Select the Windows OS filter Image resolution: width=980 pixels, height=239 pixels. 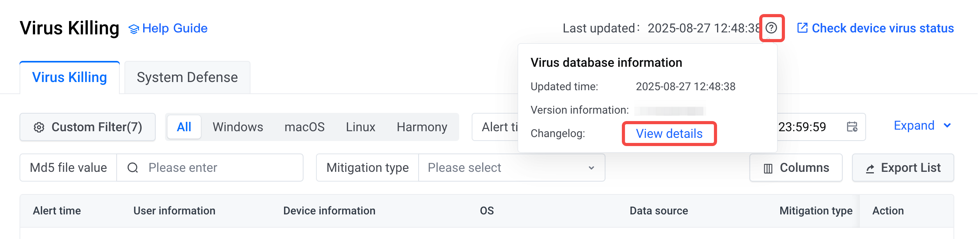click(x=238, y=127)
